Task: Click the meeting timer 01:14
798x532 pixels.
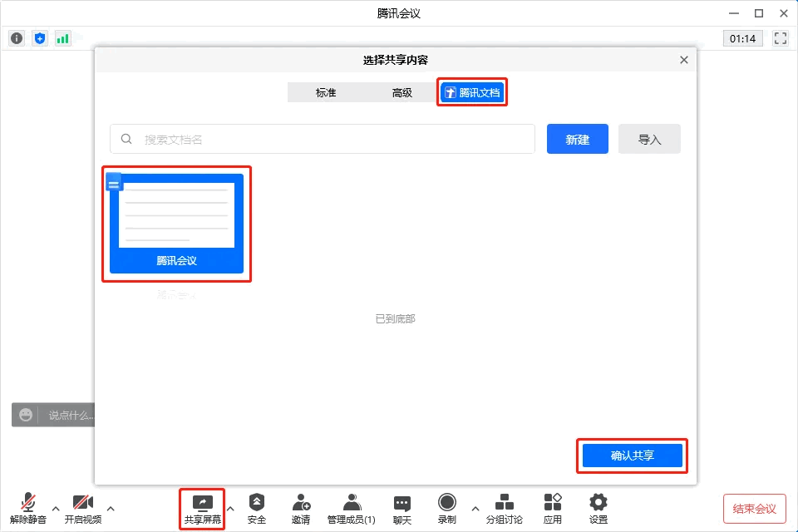Action: (742, 39)
